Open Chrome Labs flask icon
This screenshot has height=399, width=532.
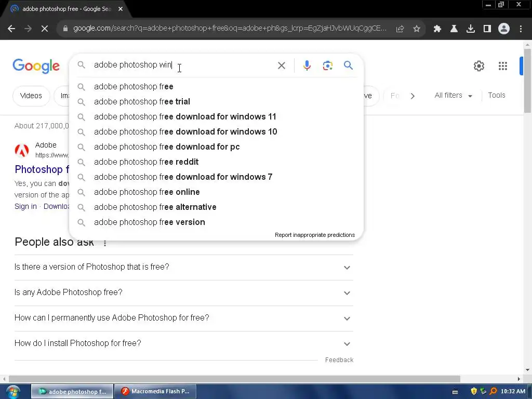click(454, 29)
